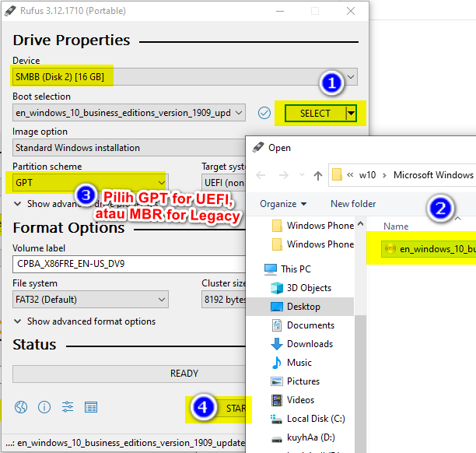This screenshot has height=453, width=476.
Task: Open recent locations chevron in Open dialog
Action: click(x=302, y=175)
